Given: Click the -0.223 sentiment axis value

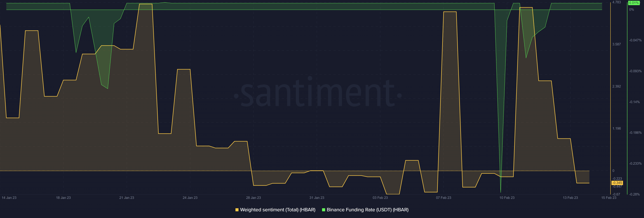Looking at the screenshot, I should pyautogui.click(x=617, y=179).
